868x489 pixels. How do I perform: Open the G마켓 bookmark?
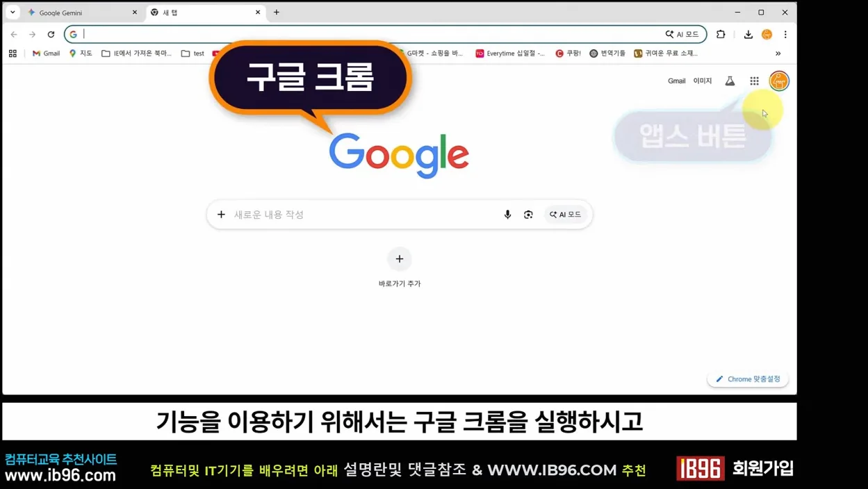tap(431, 53)
